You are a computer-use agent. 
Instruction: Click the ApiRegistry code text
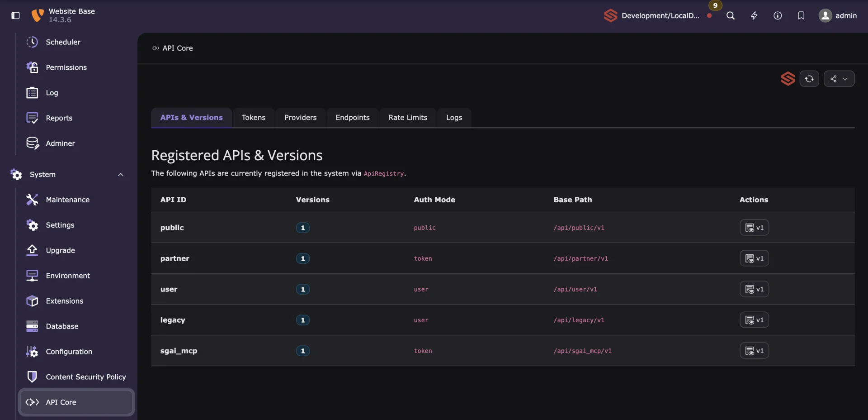pos(384,174)
